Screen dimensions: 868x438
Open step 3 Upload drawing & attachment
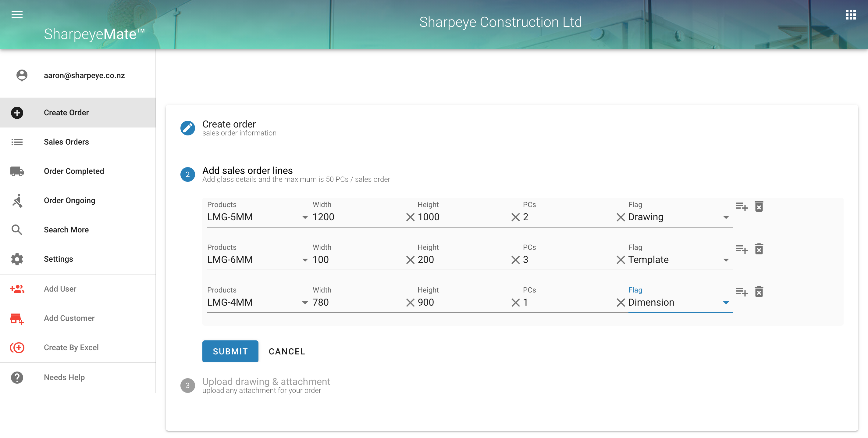[266, 382]
